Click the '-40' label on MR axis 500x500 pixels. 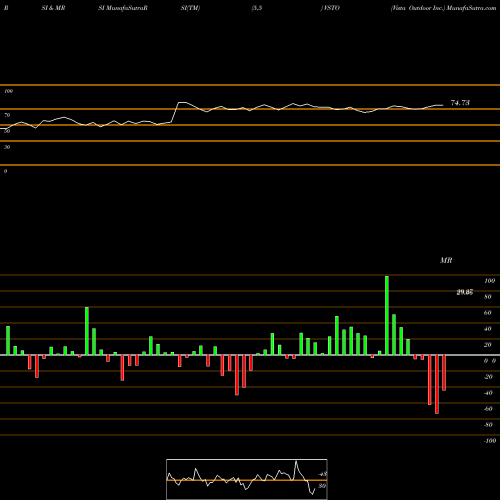(488, 393)
